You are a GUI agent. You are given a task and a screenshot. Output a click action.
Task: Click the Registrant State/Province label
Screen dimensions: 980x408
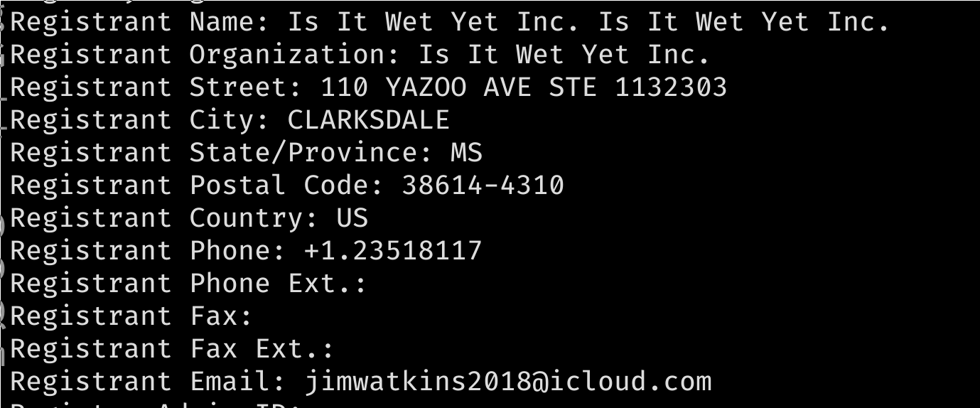tap(222, 153)
